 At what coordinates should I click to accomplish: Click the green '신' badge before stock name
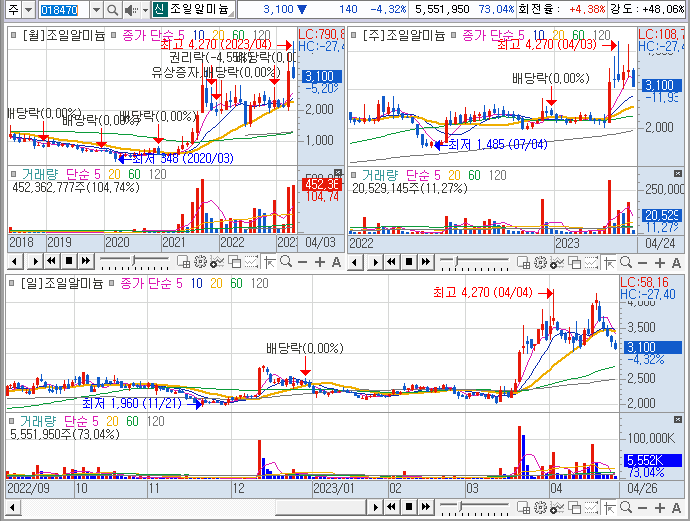point(159,9)
